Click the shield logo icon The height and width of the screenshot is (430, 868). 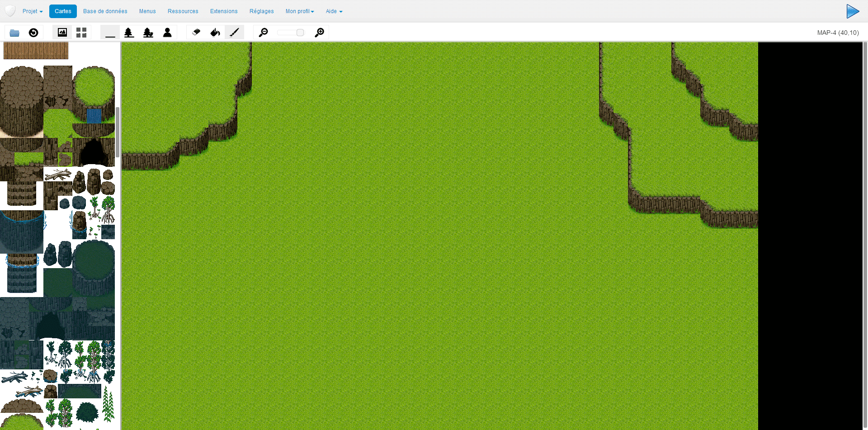(x=10, y=11)
